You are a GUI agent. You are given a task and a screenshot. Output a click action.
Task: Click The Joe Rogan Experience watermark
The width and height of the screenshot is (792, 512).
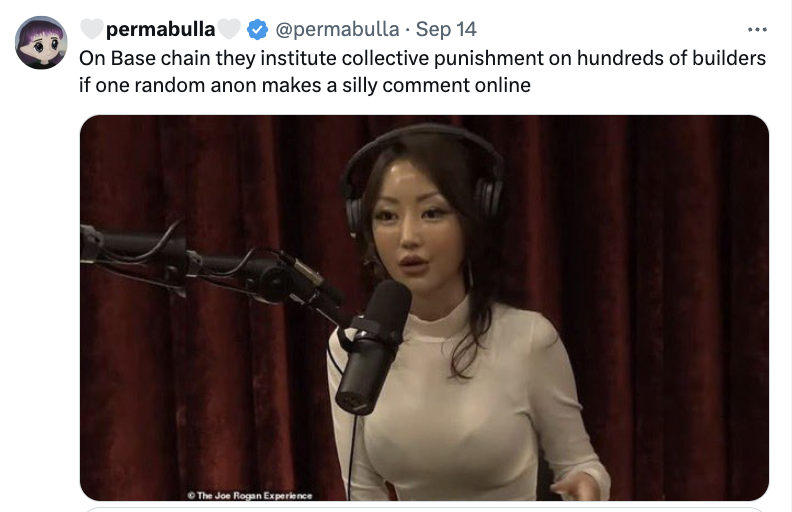pos(250,495)
